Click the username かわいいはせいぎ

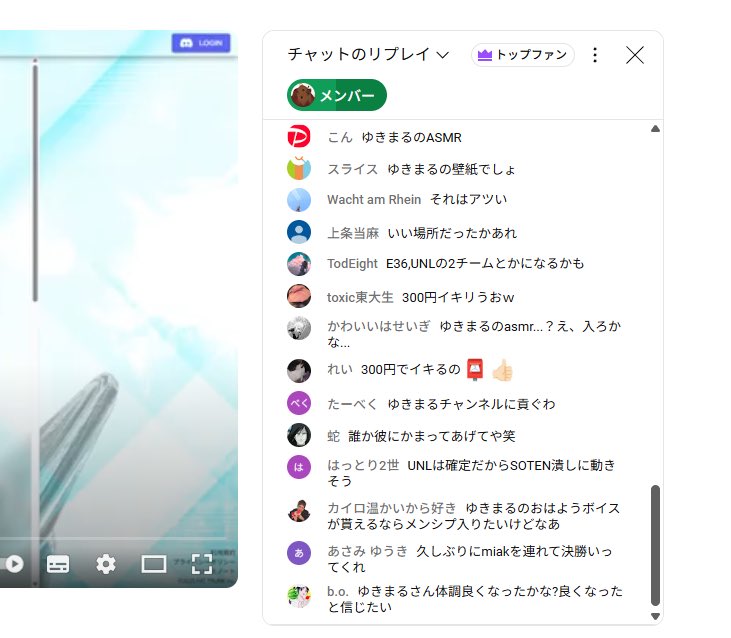click(x=379, y=326)
